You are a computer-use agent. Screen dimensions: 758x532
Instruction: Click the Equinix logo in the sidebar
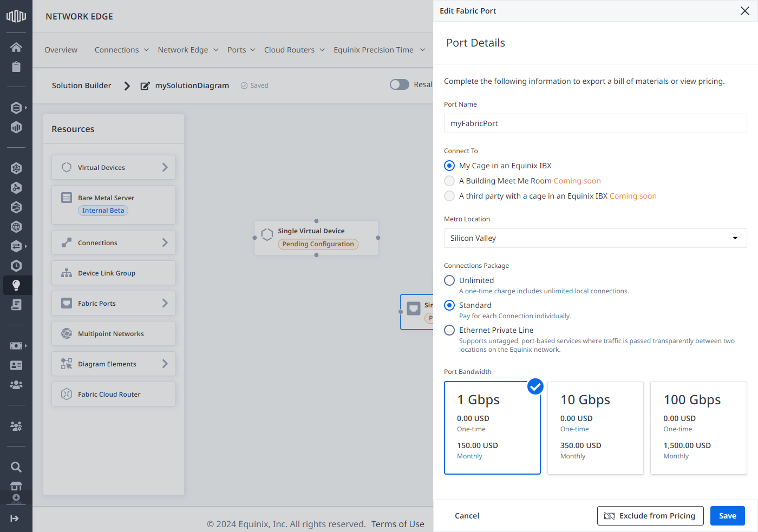16,16
